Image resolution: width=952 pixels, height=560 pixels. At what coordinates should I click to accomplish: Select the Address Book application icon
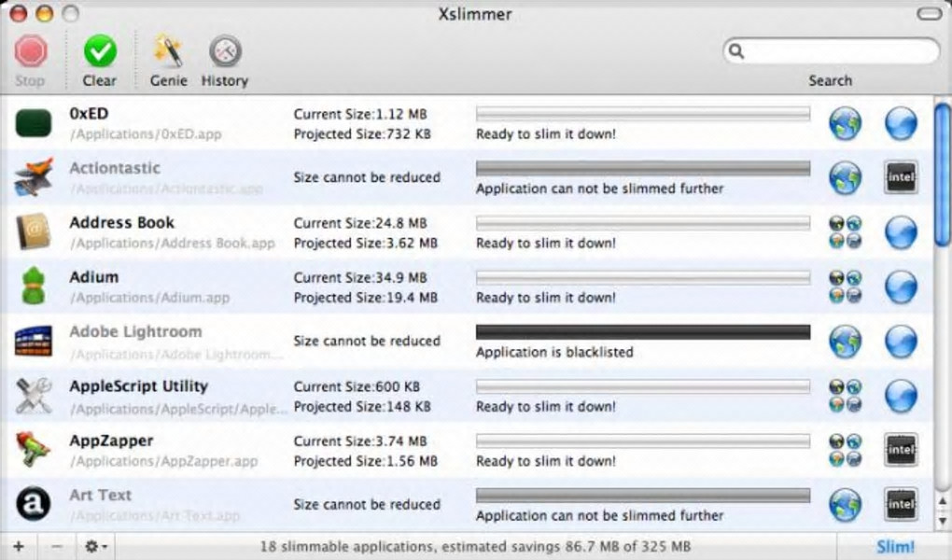(34, 231)
